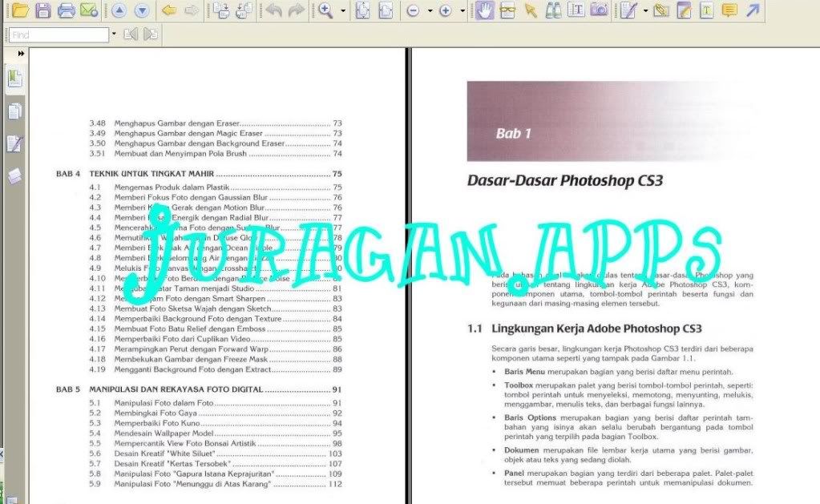Click entry 'Manipulasi Foto "Menunggu di Atas Karang"'
820x504 pixels.
(x=193, y=484)
